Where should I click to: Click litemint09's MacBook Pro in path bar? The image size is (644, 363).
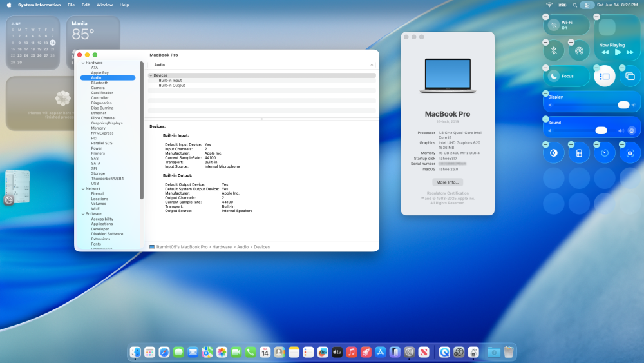(178, 247)
